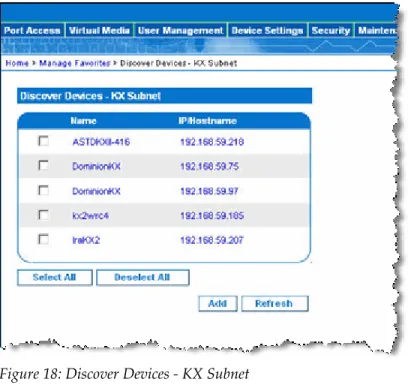Click the IP/Hostname column header
408x388 pixels.
tap(208, 121)
